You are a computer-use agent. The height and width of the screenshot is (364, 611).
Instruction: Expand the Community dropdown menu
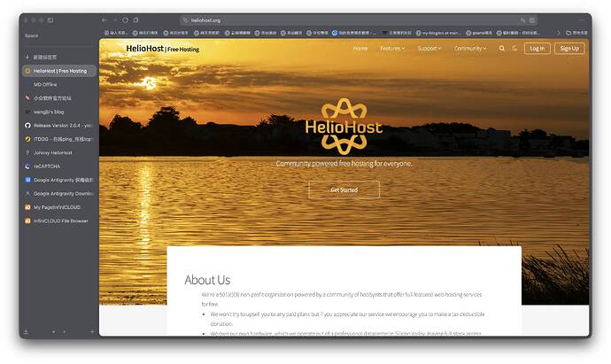[x=470, y=49]
